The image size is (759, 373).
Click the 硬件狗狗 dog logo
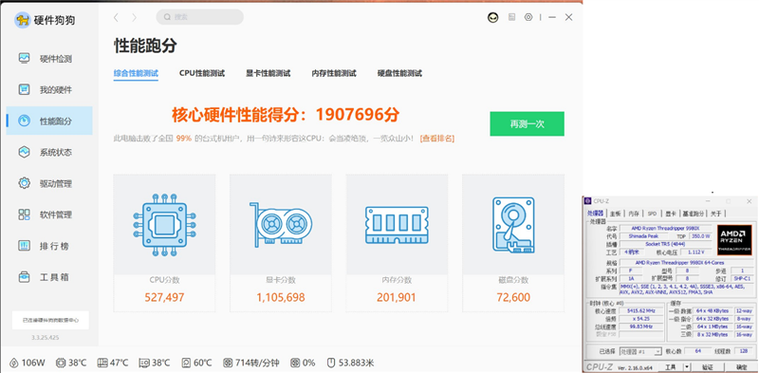pyautogui.click(x=22, y=20)
